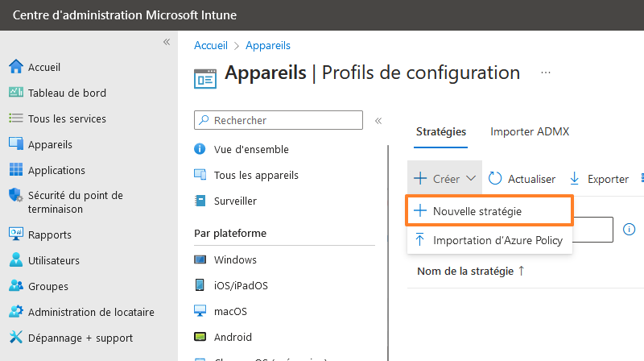Click the Appareils breadcrumb link
Viewport: 644px width, 361px height.
coord(268,45)
